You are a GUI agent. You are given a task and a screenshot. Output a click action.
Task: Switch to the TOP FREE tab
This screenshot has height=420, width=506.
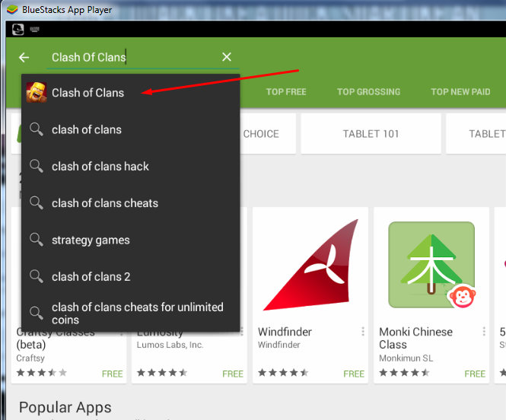pos(286,92)
